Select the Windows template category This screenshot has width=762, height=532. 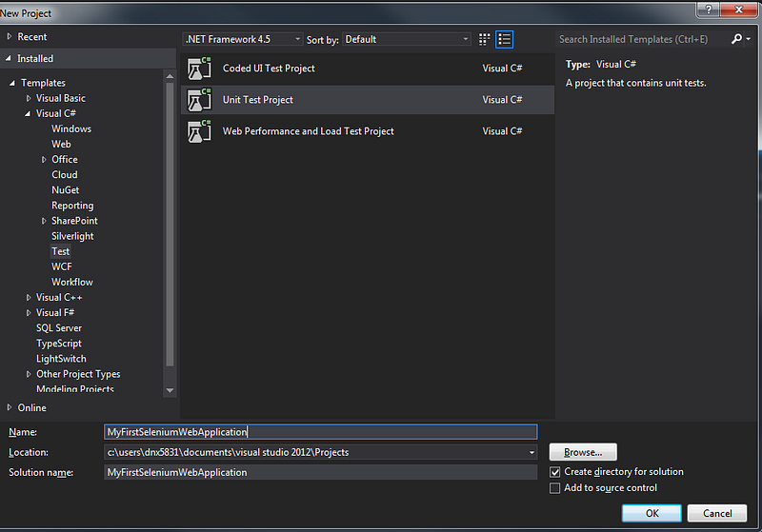point(71,128)
